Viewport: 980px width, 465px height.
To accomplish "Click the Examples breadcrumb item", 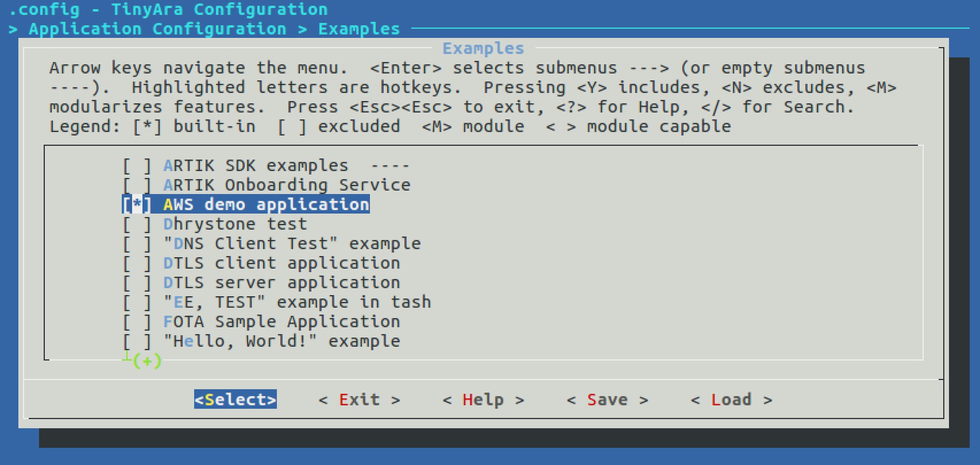I will coord(359,29).
